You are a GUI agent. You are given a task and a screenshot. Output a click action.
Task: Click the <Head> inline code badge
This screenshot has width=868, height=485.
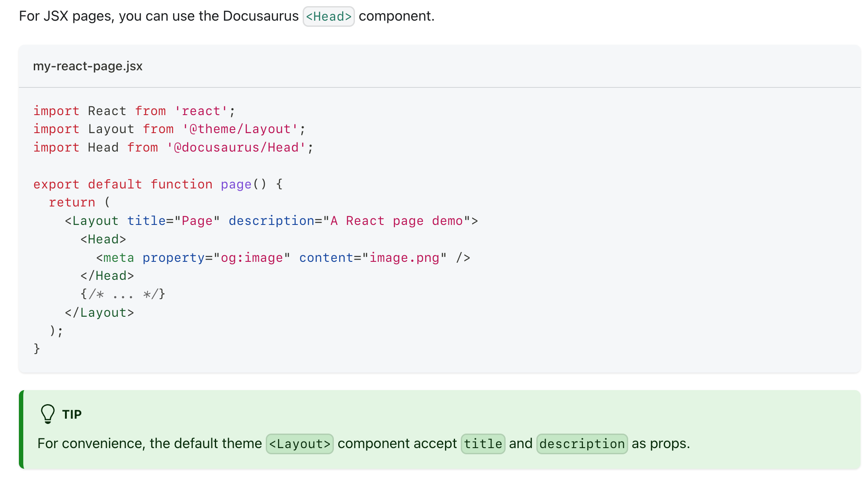pyautogui.click(x=329, y=16)
